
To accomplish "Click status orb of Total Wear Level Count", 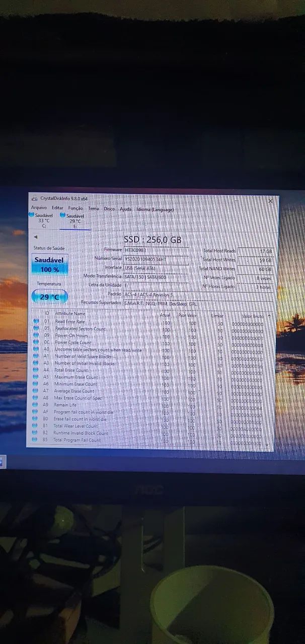I will pyautogui.click(x=35, y=426).
